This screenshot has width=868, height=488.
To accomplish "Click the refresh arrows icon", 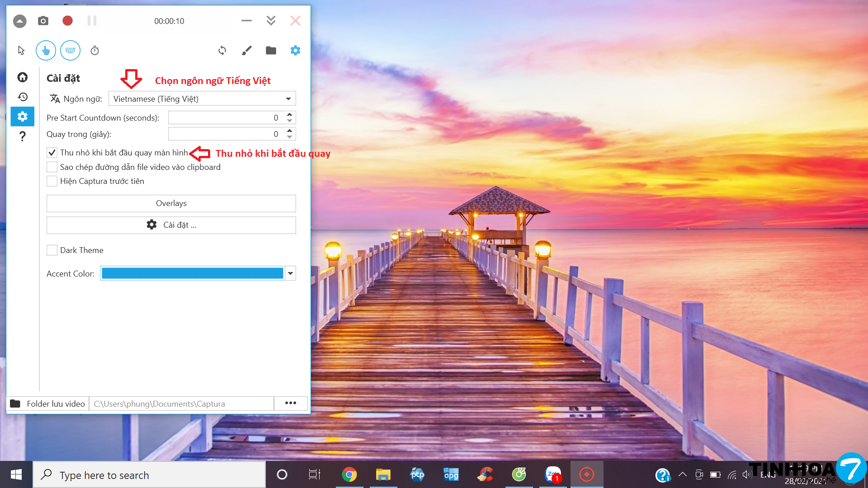I will click(222, 51).
